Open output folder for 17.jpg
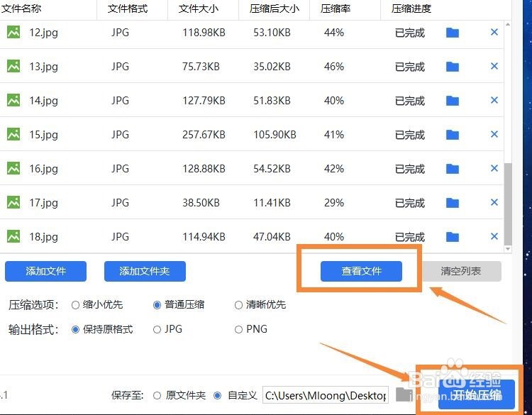The height and width of the screenshot is (415, 532). point(453,203)
